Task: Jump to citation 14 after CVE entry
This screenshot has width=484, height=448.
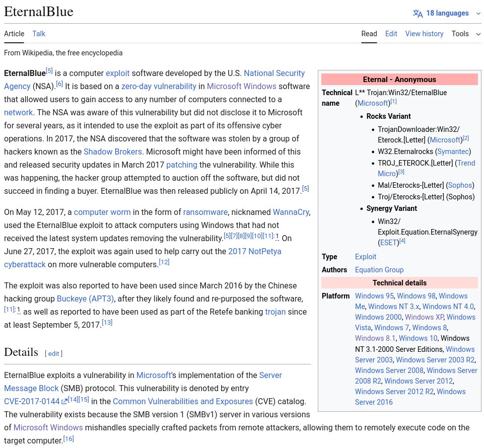Action: (73, 399)
